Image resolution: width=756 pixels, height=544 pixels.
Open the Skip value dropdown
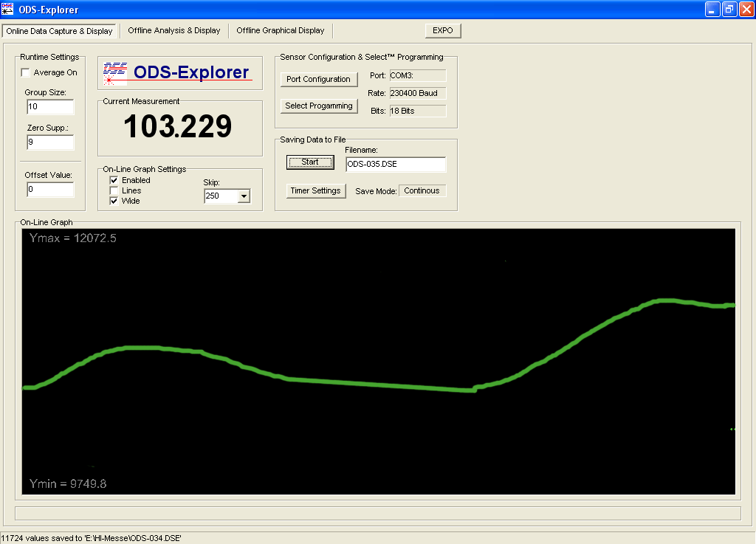coord(246,196)
